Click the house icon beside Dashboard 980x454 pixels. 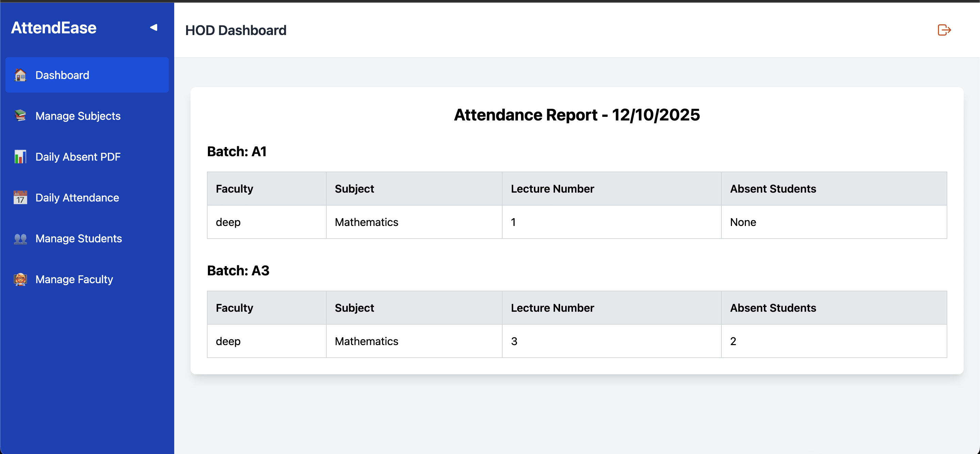[20, 75]
